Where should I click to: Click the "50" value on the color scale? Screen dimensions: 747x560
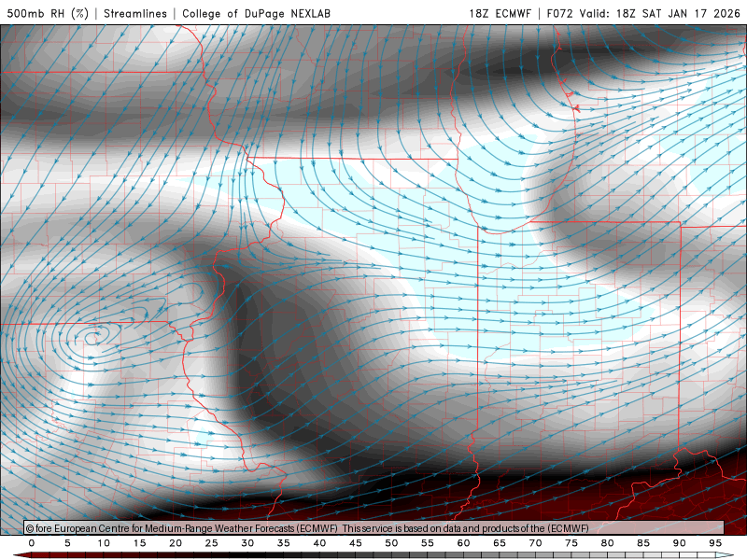coord(391,543)
